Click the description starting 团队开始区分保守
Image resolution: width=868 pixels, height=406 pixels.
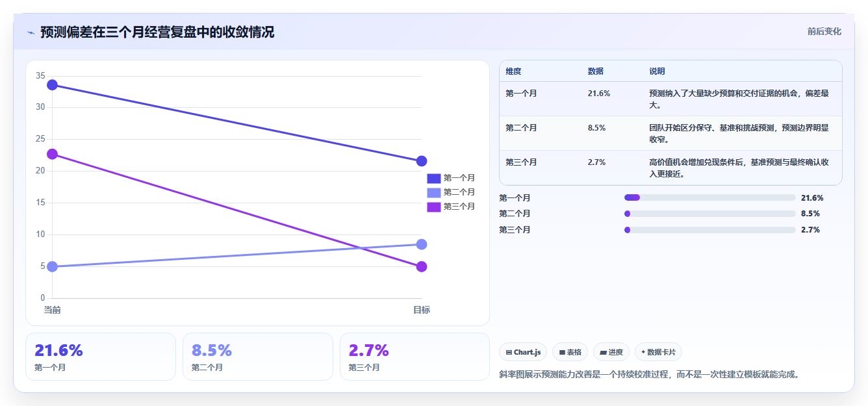coord(739,133)
